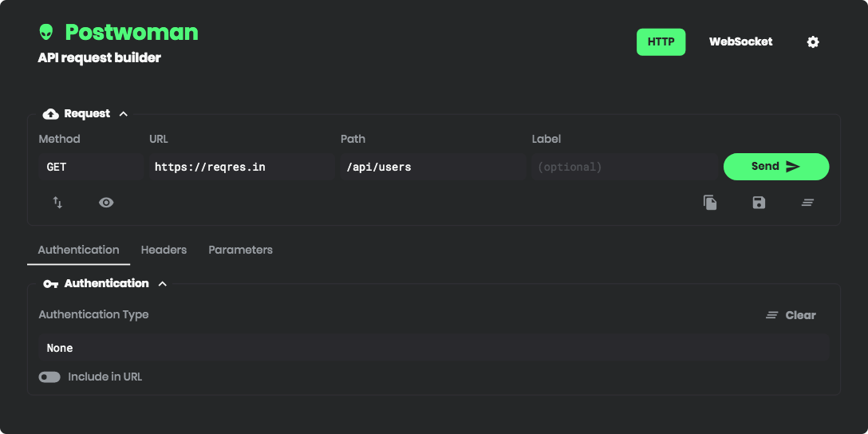This screenshot has height=434, width=868.
Task: Switch to the Parameters tab
Action: tap(240, 250)
